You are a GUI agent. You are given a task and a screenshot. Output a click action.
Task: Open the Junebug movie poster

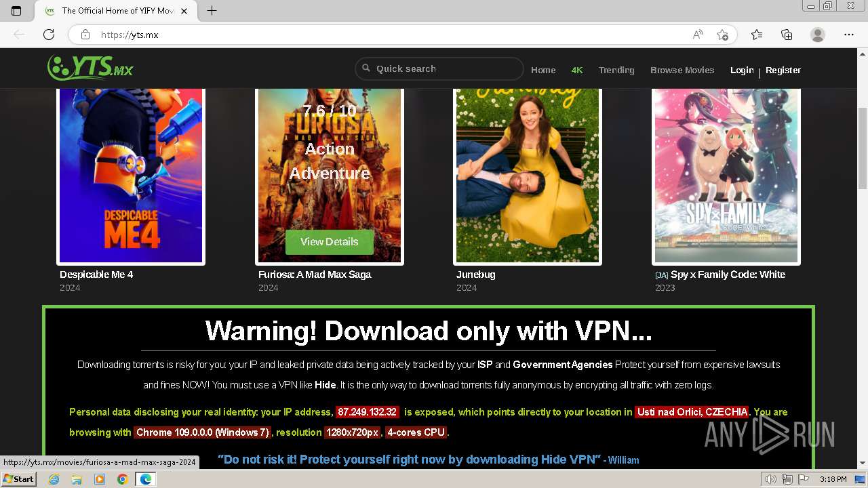(528, 176)
